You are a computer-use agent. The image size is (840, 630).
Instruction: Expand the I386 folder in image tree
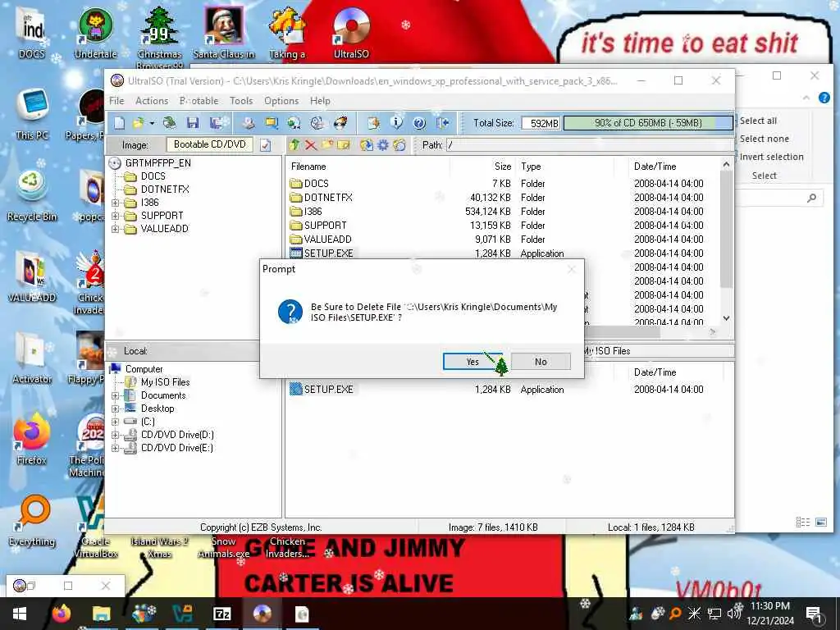pyautogui.click(x=115, y=203)
